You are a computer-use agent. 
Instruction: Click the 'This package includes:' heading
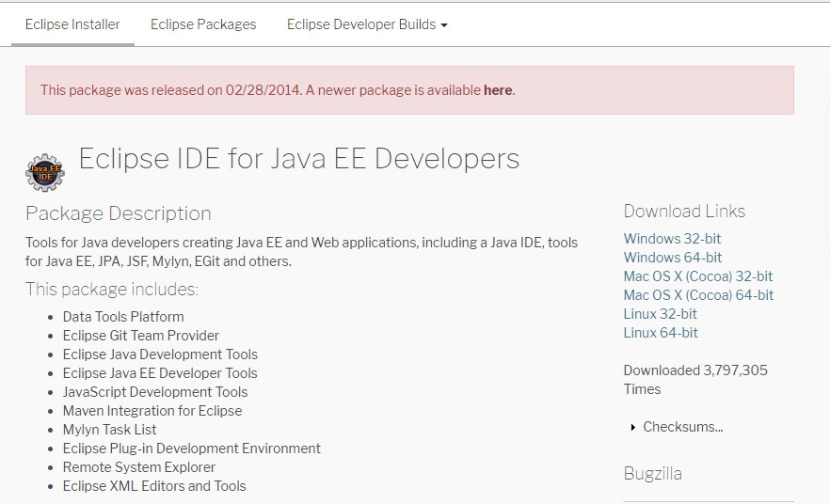(x=112, y=290)
